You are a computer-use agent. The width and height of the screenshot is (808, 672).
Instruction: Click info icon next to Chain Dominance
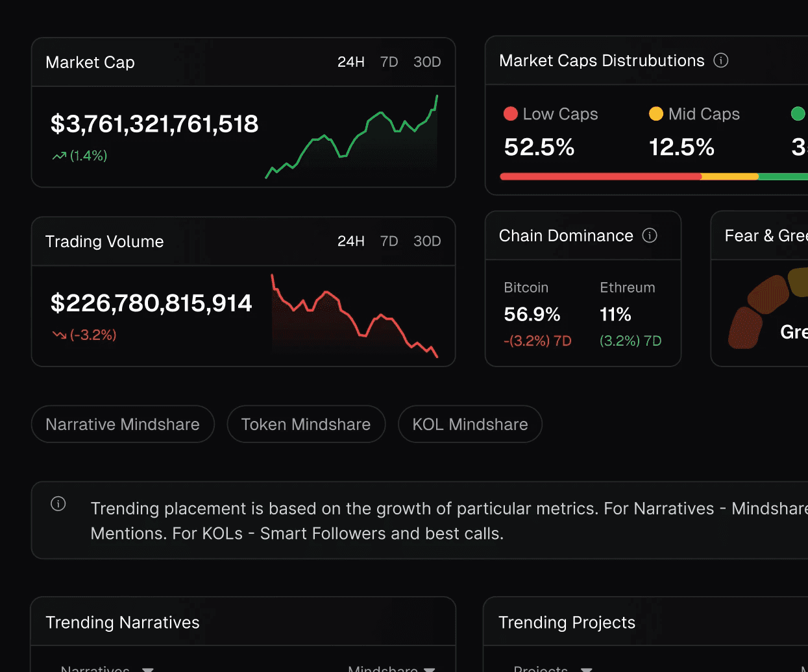pyautogui.click(x=650, y=235)
